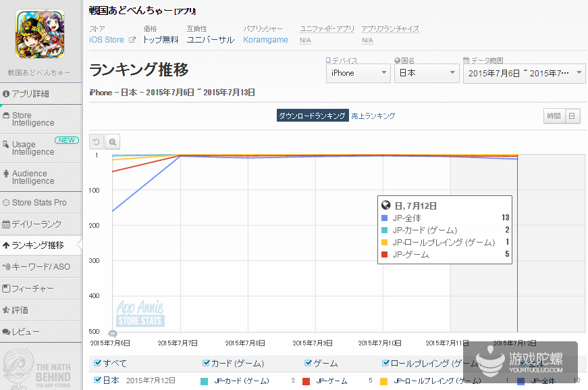Click the Usage Intelligence sidebar icon
This screenshot has height=390, width=588.
tap(6, 145)
